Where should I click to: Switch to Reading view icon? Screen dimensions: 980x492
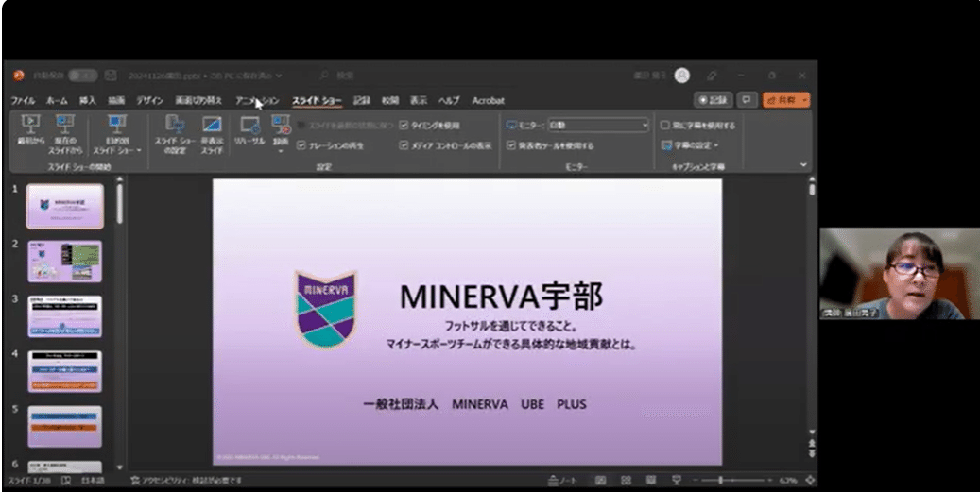[x=650, y=481]
